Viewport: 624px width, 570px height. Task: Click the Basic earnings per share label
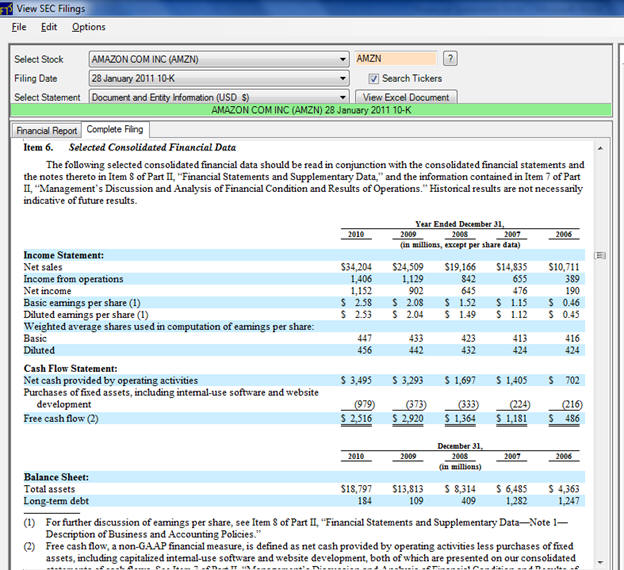(82, 303)
